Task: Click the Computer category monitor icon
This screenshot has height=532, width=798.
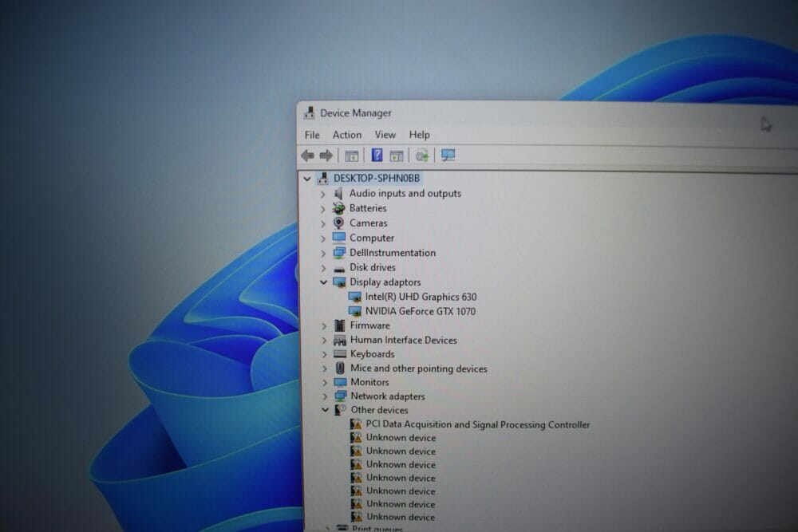Action: tap(339, 238)
